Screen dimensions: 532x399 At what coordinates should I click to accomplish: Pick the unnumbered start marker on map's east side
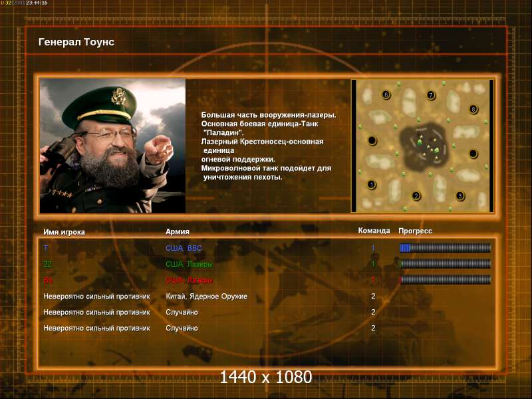click(473, 154)
